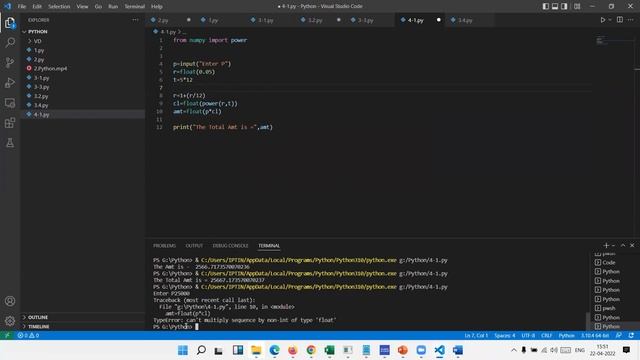The image size is (640, 360).
Task: Run the Python file with play button
Action: pyautogui.click(x=602, y=20)
